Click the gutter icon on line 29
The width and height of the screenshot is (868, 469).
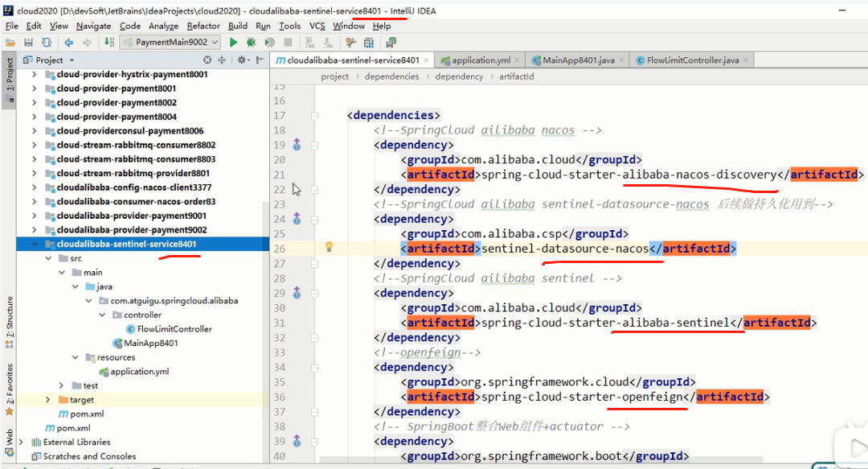(297, 293)
